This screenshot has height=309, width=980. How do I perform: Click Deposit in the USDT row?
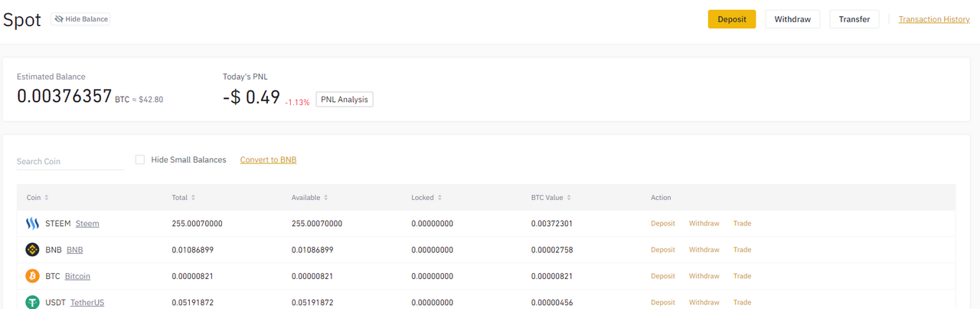663,302
